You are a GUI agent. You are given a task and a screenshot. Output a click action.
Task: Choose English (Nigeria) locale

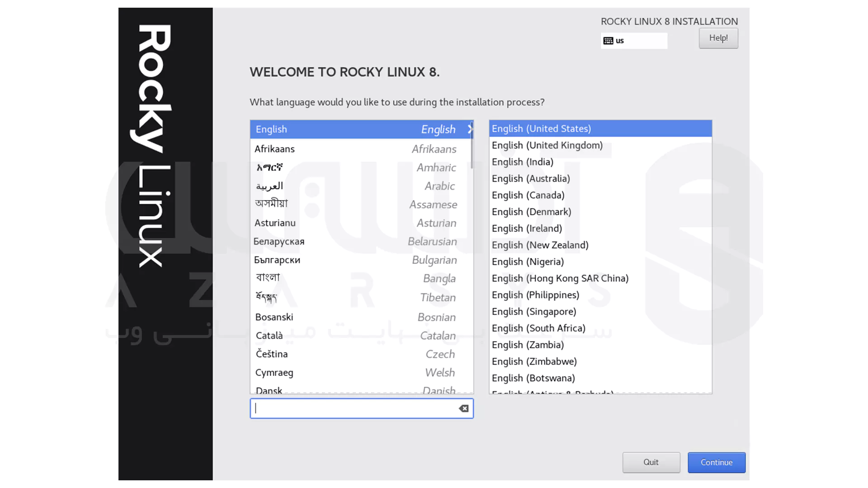[600, 262]
